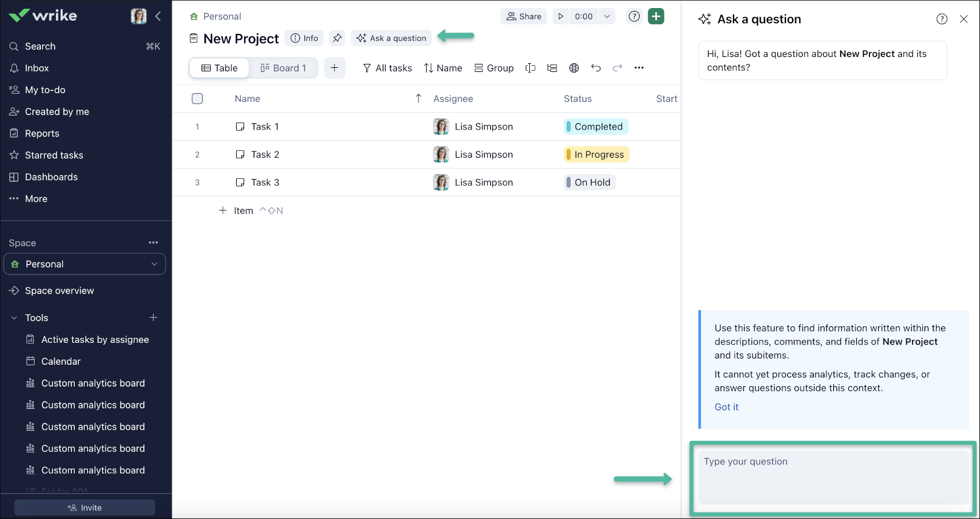Image resolution: width=980 pixels, height=519 pixels.
Task: Change the Completed status
Action: point(595,127)
